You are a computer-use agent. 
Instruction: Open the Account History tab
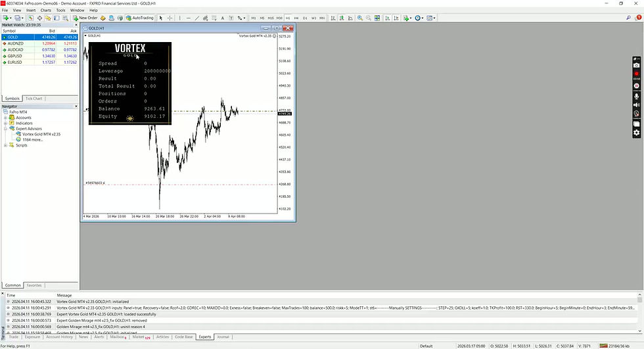click(59, 337)
